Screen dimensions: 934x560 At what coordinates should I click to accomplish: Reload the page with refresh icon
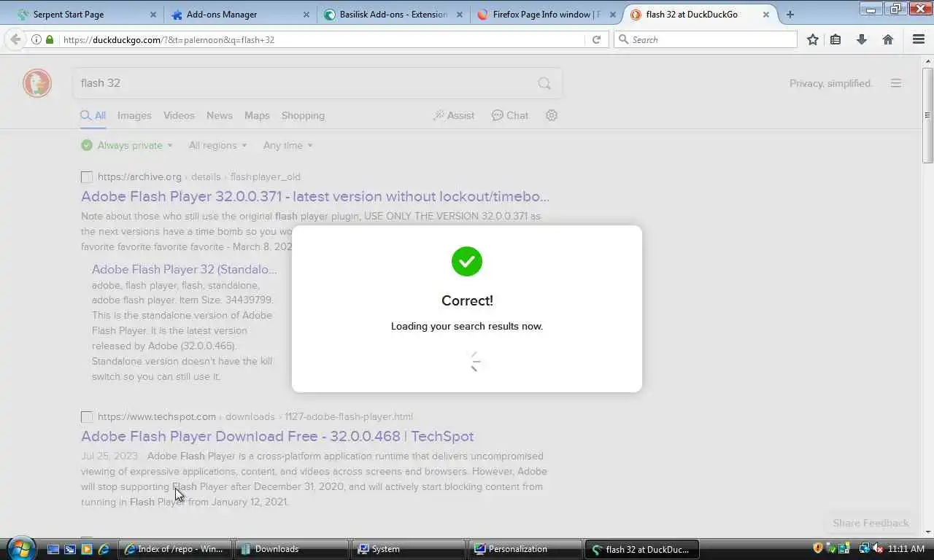[x=596, y=39]
